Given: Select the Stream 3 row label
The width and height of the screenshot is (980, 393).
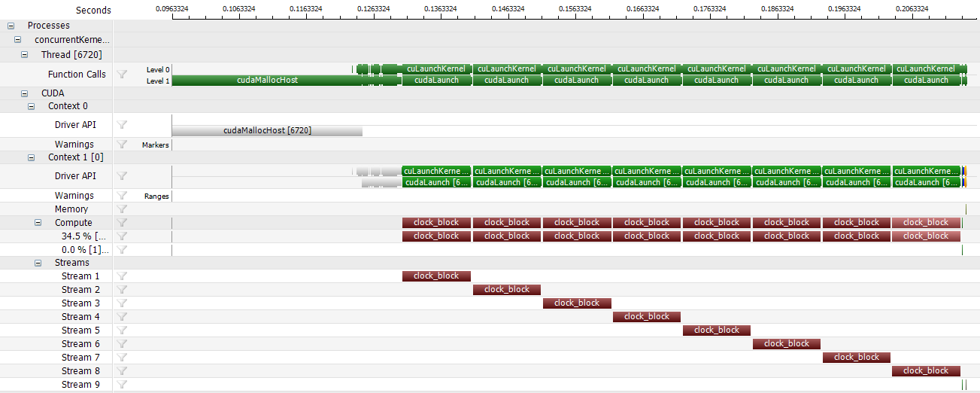Looking at the screenshot, I should click(x=80, y=303).
